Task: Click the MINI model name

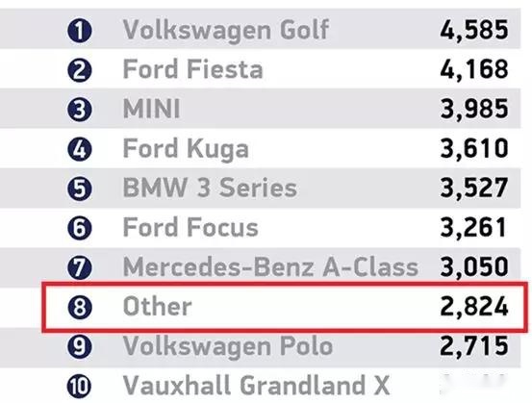Action: 151,109
